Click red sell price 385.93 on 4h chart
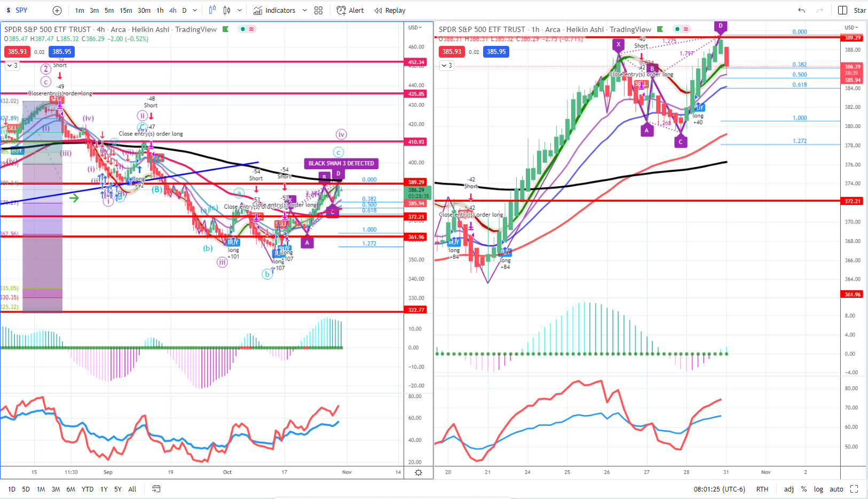The height and width of the screenshot is (499, 868). click(17, 52)
